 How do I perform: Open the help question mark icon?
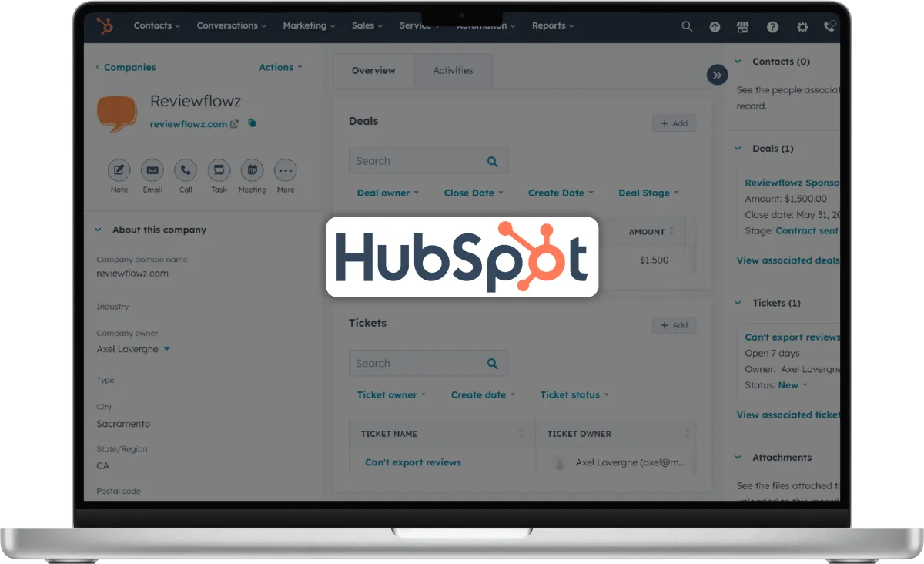coord(772,27)
